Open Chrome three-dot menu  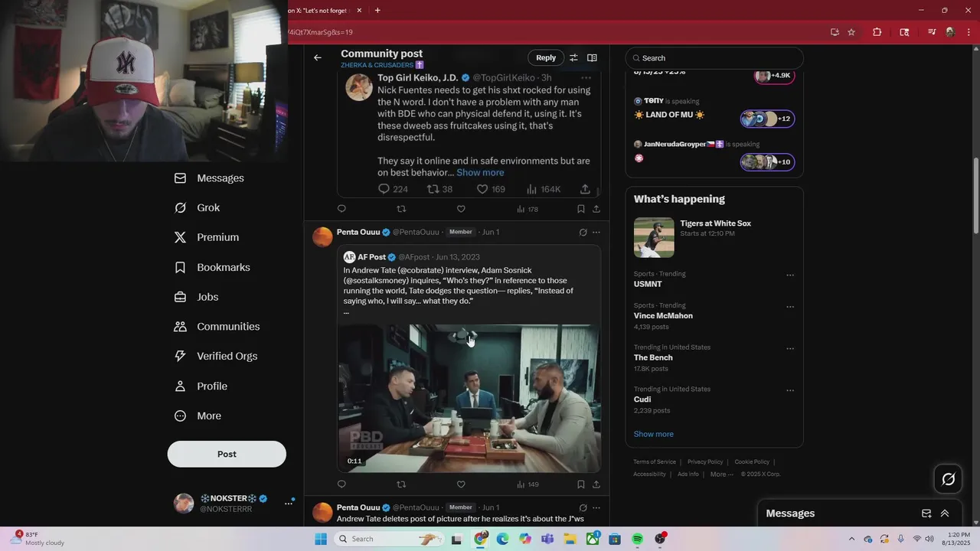pos(968,32)
